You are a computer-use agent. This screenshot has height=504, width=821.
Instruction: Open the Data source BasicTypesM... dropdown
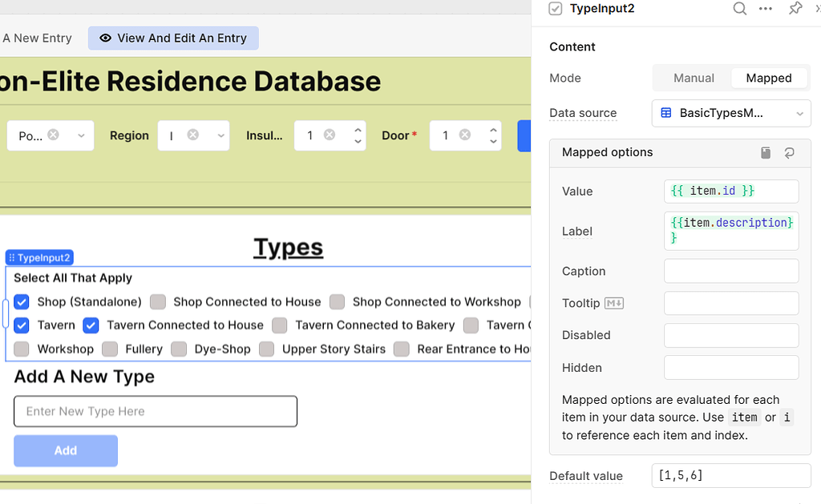click(x=731, y=113)
